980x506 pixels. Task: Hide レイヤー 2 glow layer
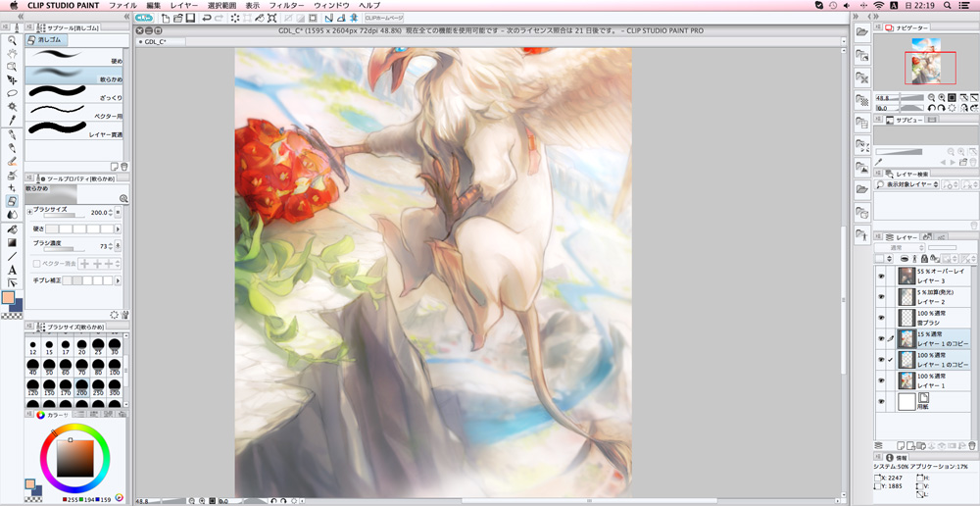click(x=881, y=297)
